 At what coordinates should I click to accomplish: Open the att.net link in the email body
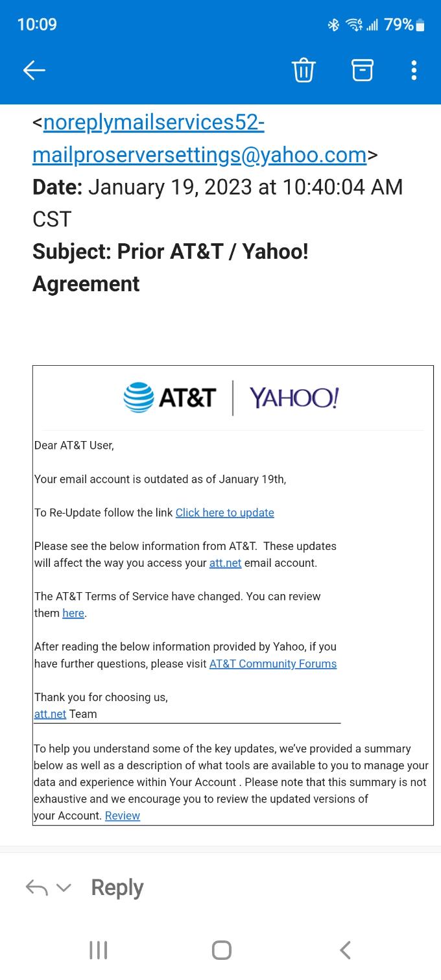[225, 563]
